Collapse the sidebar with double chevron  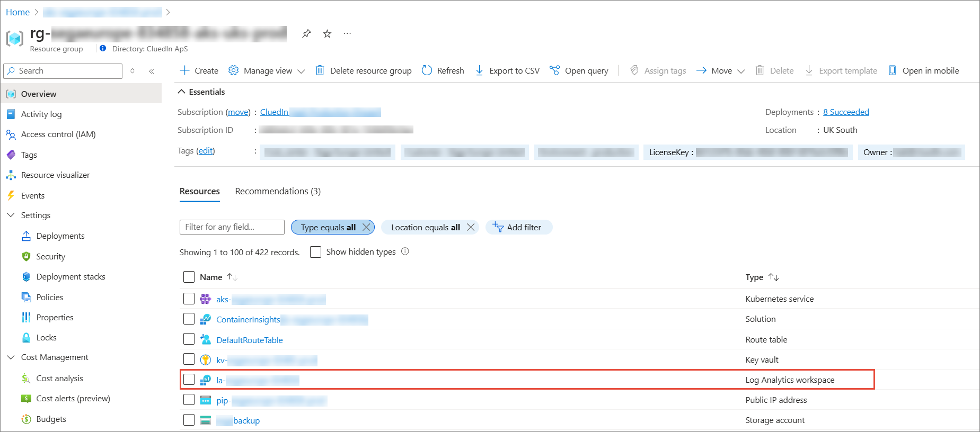152,71
